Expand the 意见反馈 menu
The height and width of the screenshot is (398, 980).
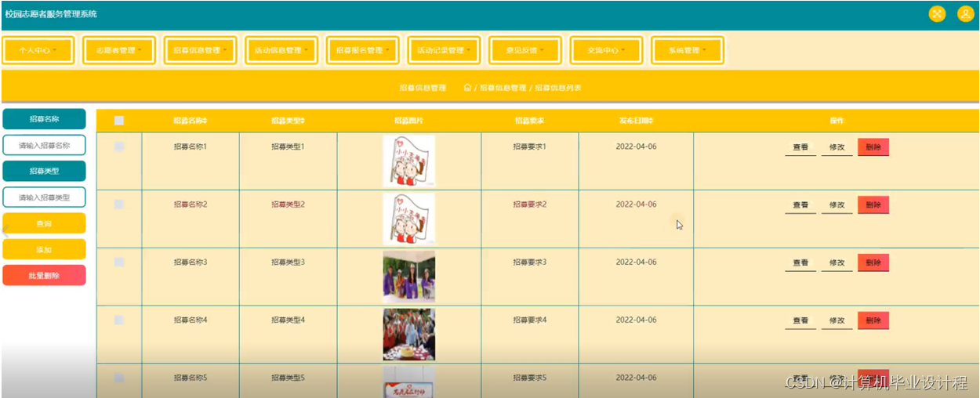525,50
